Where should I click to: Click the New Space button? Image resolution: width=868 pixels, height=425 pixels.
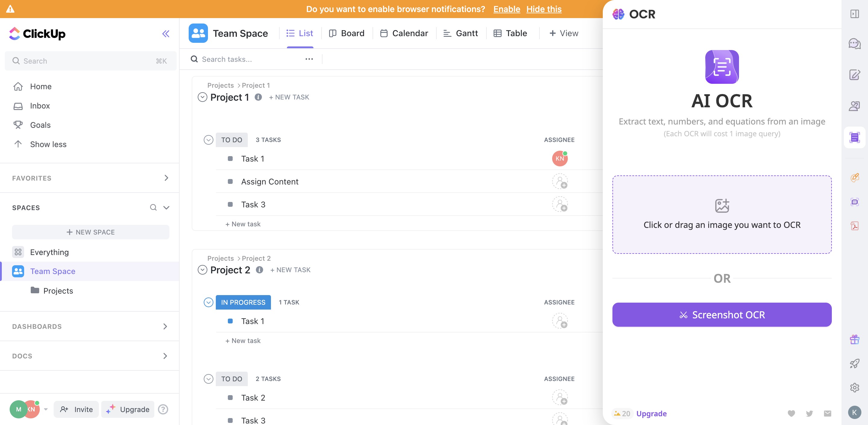click(x=91, y=232)
